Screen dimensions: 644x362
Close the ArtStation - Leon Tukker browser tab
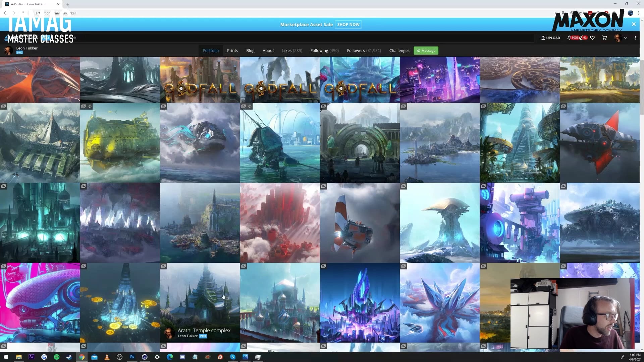tap(58, 4)
